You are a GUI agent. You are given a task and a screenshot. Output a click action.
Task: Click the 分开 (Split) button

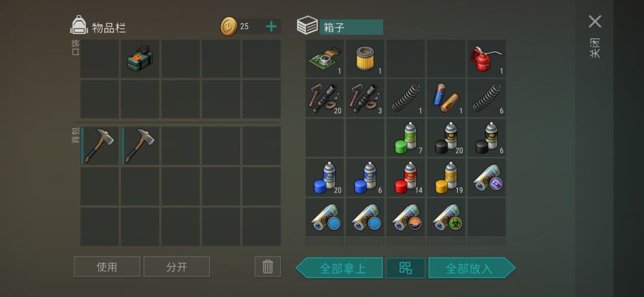tap(177, 267)
